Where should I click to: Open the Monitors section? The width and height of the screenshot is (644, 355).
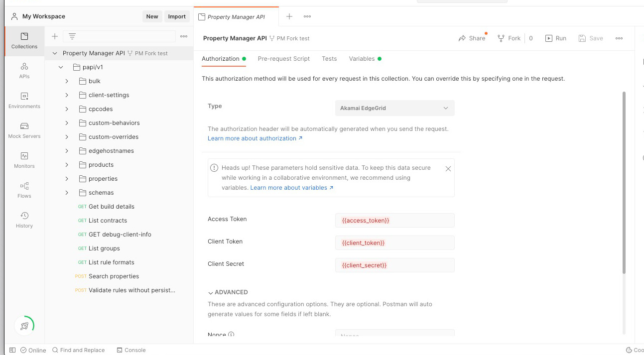point(24,160)
